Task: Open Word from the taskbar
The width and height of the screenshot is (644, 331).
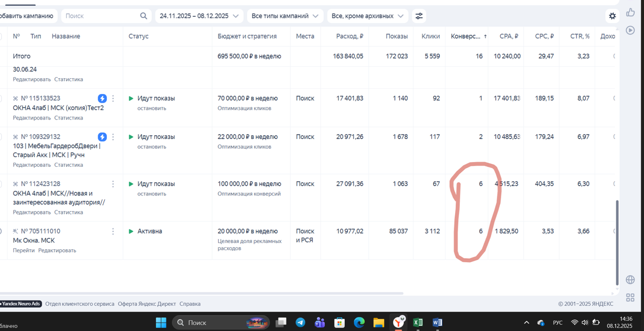Action: click(437, 322)
